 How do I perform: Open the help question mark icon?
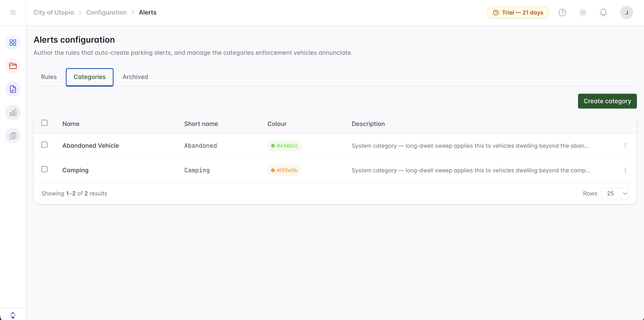point(562,12)
